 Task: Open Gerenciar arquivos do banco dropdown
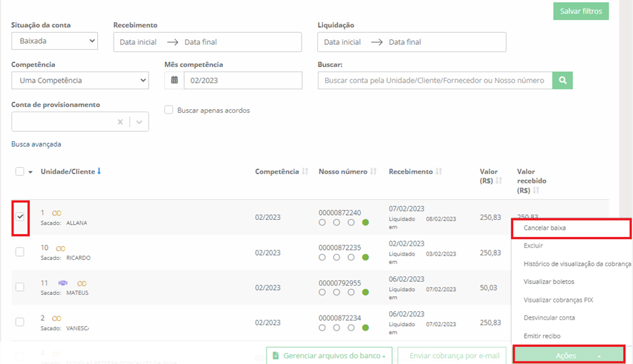[329, 355]
